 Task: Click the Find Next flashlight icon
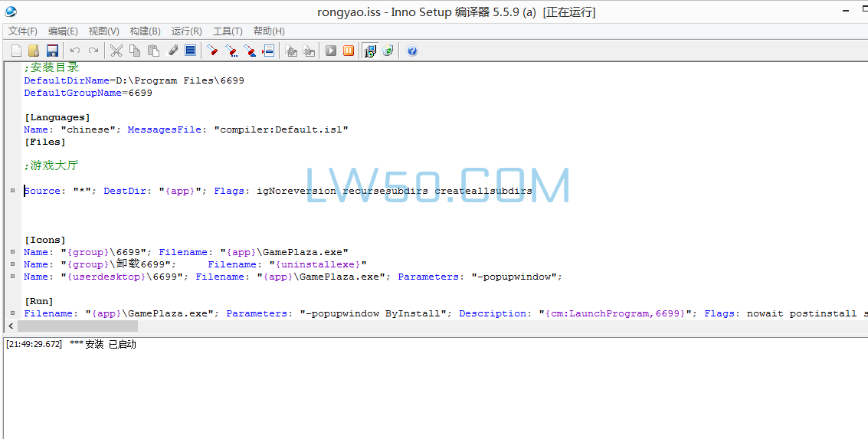231,51
